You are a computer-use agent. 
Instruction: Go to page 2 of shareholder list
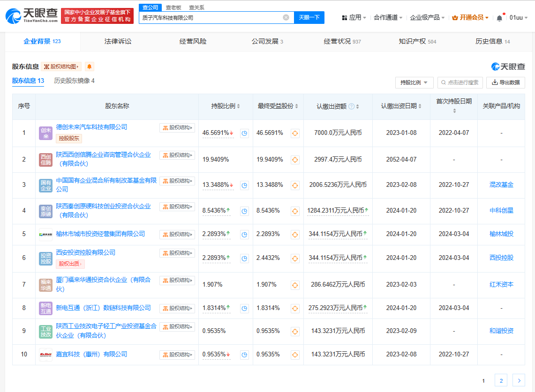click(501, 380)
